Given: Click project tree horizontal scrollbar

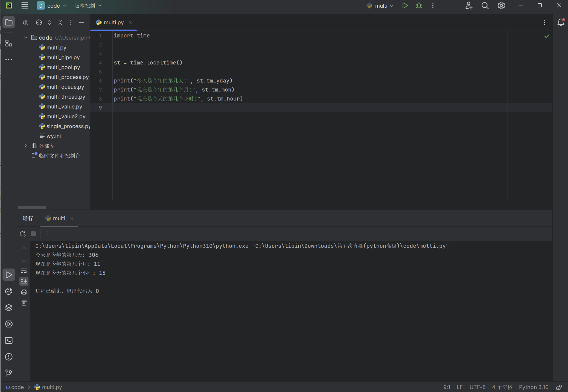Looking at the screenshot, I should [x=32, y=207].
